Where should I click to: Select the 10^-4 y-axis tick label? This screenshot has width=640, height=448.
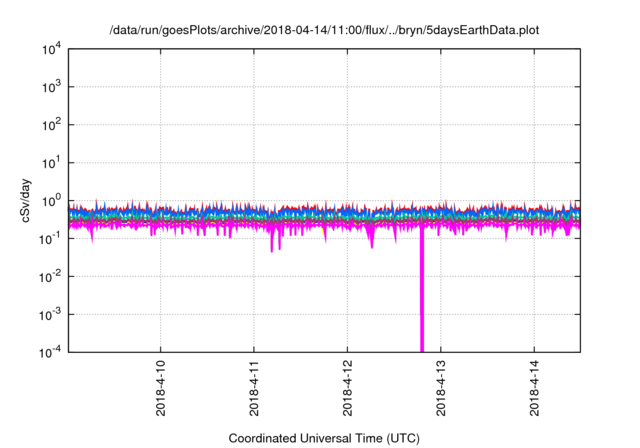tap(51, 352)
